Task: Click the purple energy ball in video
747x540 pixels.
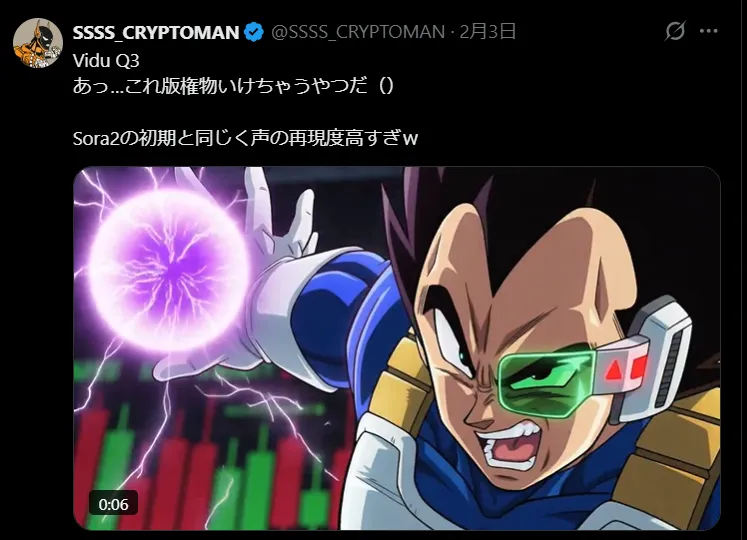Action: pos(171,270)
